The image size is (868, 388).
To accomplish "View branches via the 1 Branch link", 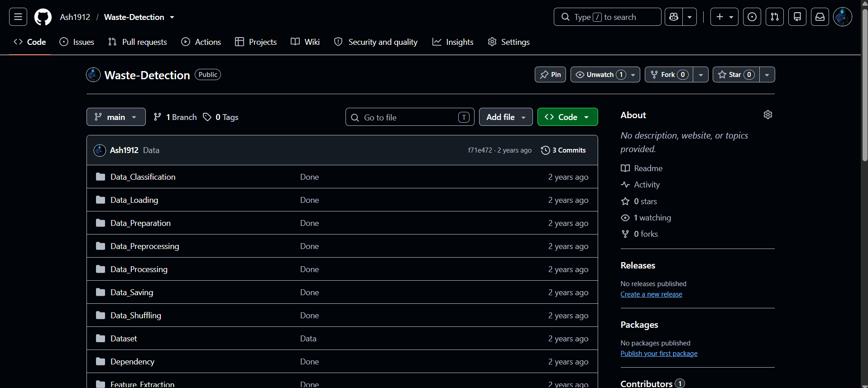I will click(175, 117).
